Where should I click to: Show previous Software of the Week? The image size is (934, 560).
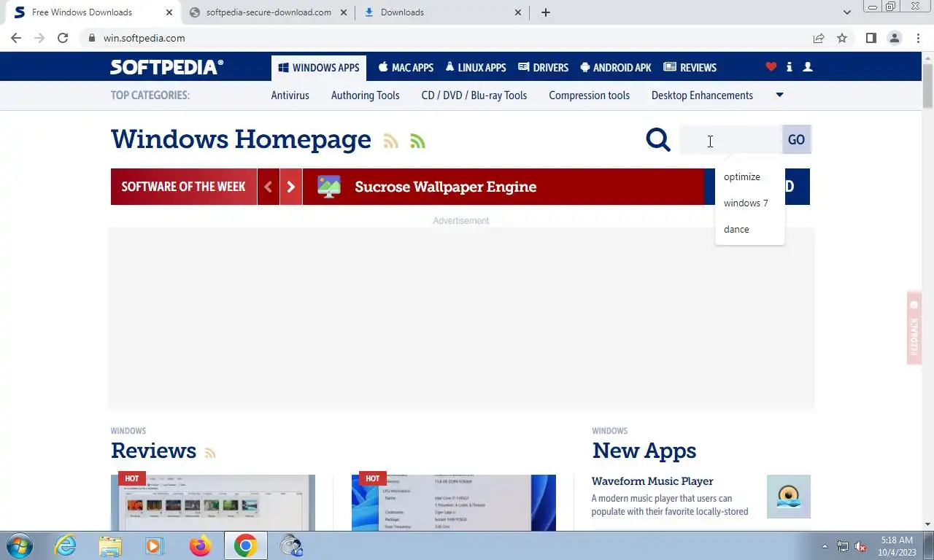pos(268,187)
